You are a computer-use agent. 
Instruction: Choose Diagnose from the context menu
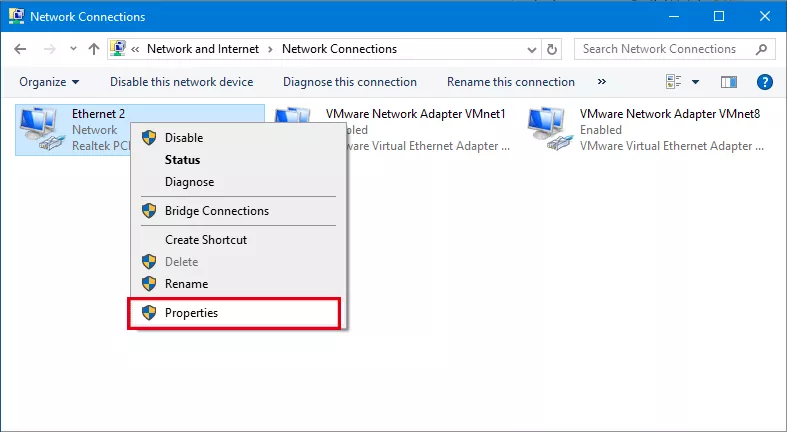pyautogui.click(x=238, y=182)
